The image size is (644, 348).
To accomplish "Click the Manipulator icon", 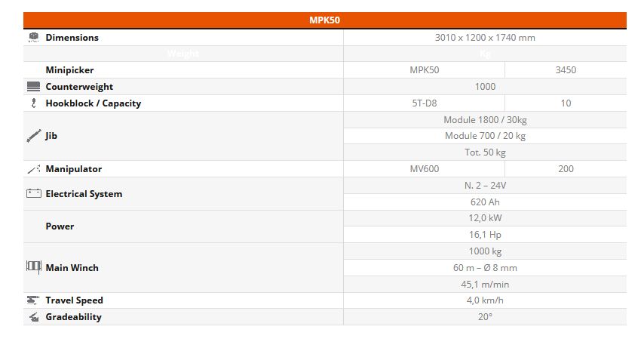I will pyautogui.click(x=33, y=169).
